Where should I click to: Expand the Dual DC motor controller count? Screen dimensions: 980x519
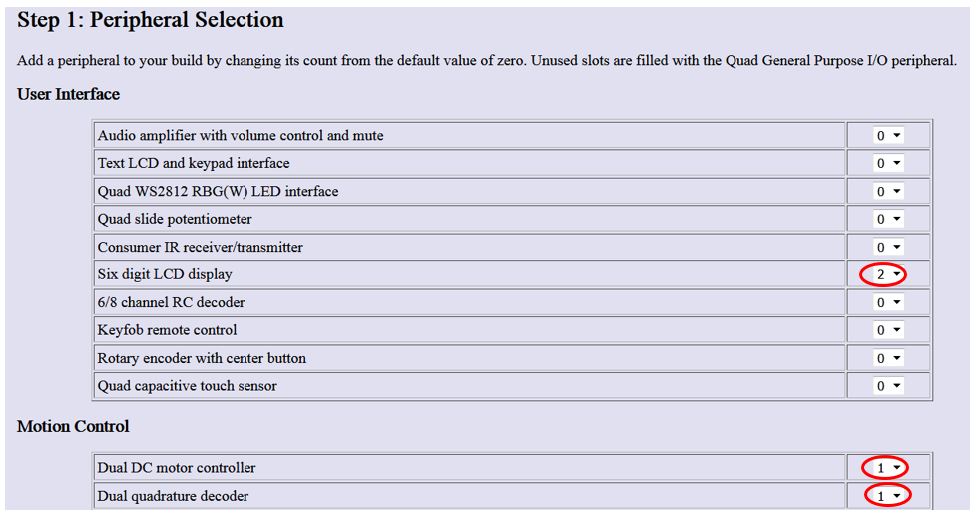(x=888, y=467)
